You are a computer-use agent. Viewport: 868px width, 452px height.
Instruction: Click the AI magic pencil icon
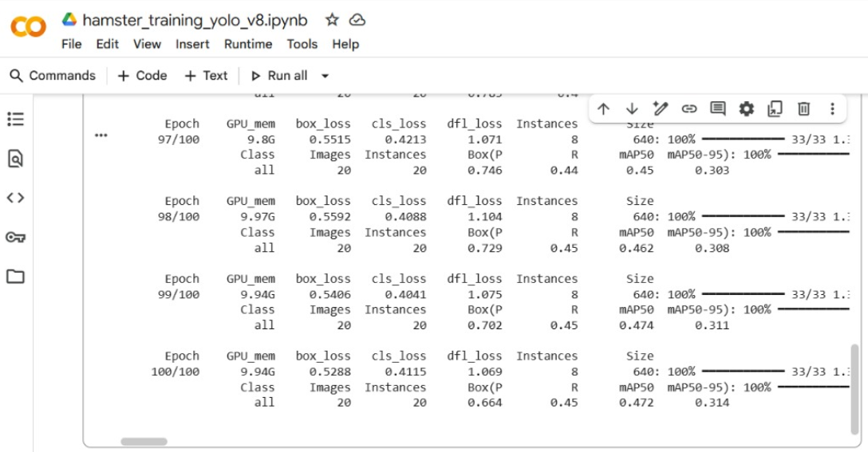click(x=659, y=108)
